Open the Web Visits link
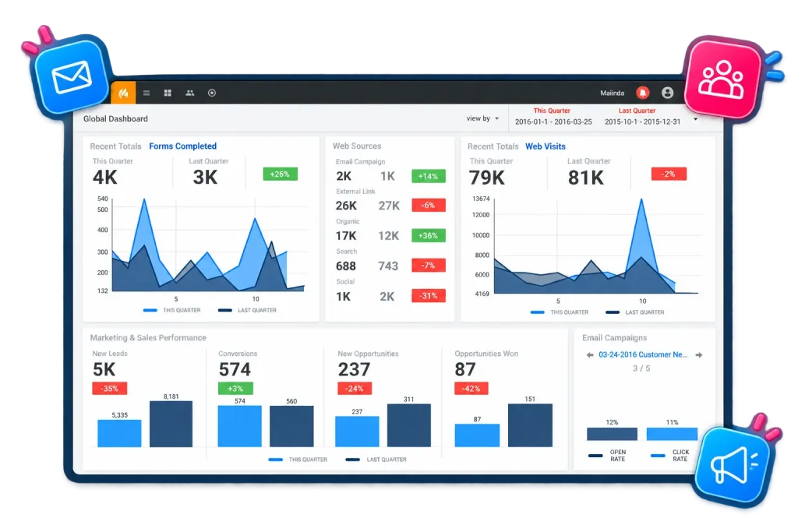Screen dimensions: 798x532 pos(545,146)
